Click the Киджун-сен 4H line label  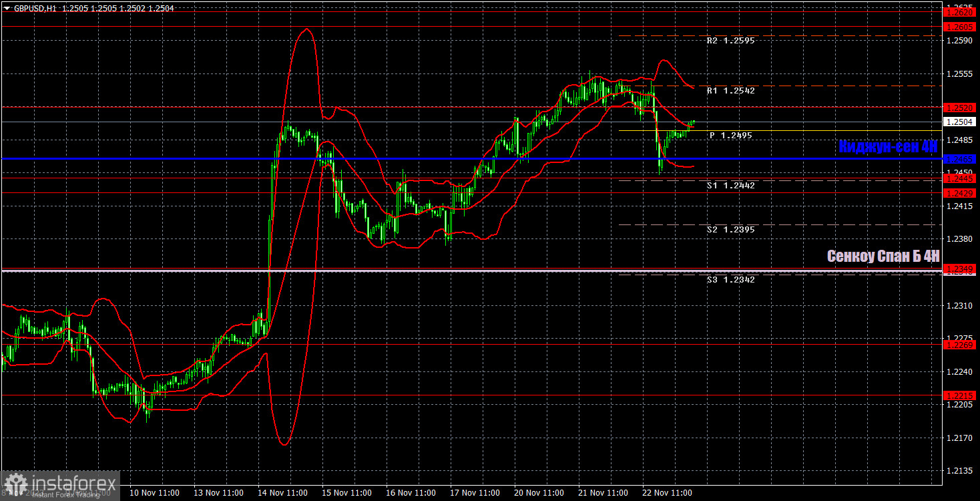coord(889,146)
